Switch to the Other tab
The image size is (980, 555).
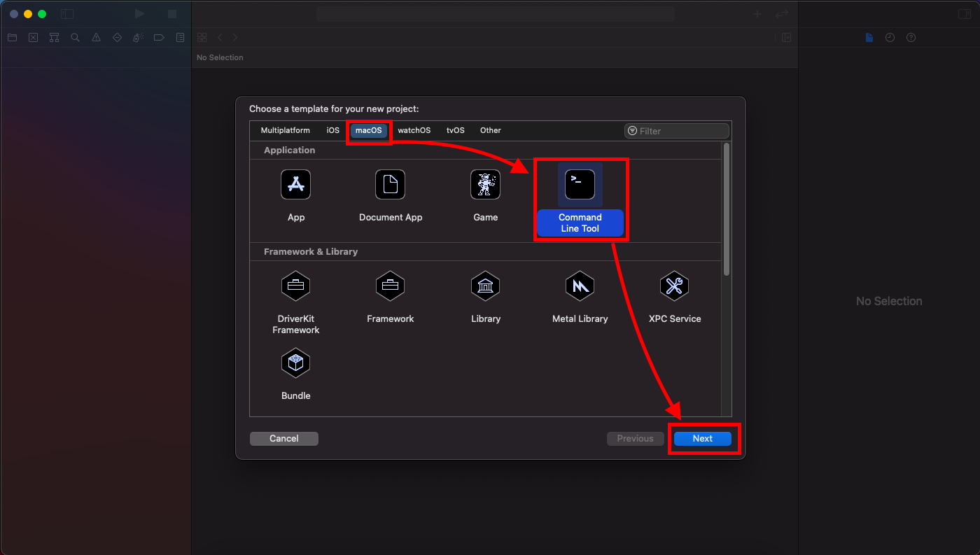[490, 131]
